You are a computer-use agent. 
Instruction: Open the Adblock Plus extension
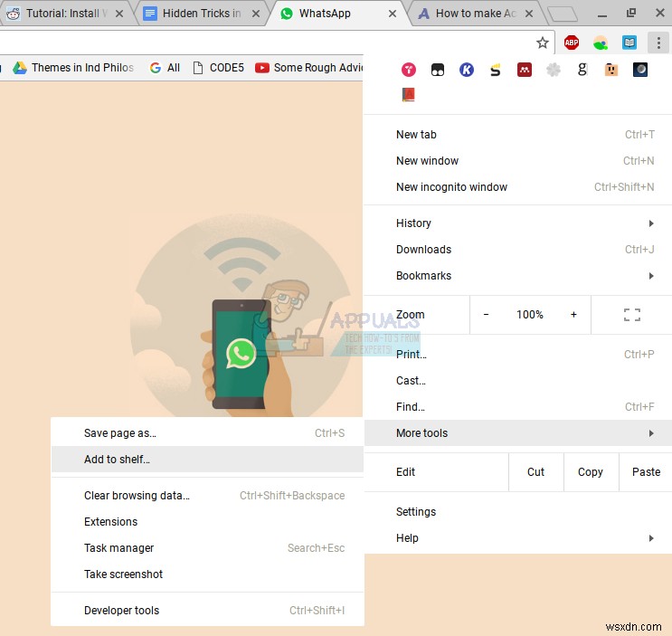pyautogui.click(x=572, y=43)
